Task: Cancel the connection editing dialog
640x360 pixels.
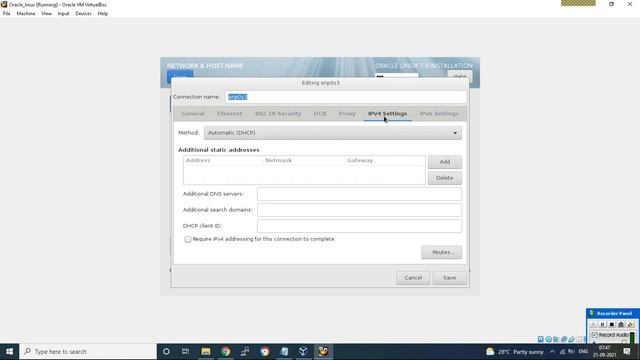Action: (x=413, y=278)
